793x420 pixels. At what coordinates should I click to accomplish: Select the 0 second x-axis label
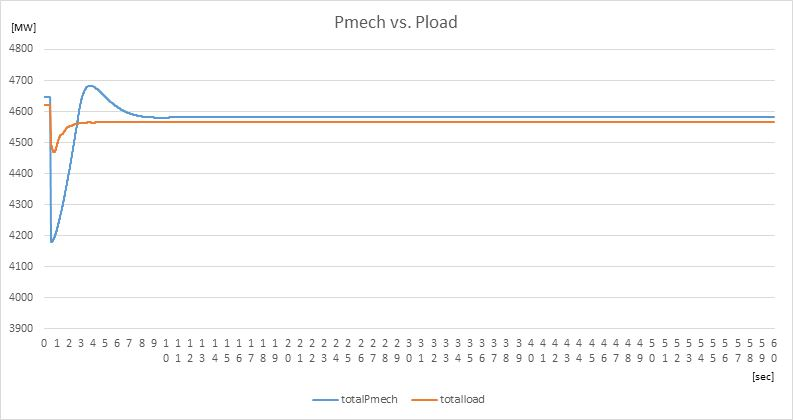pyautogui.click(x=44, y=344)
